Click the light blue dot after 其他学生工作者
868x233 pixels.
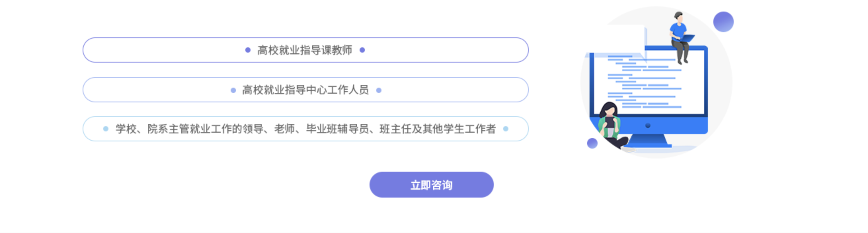[505, 129]
